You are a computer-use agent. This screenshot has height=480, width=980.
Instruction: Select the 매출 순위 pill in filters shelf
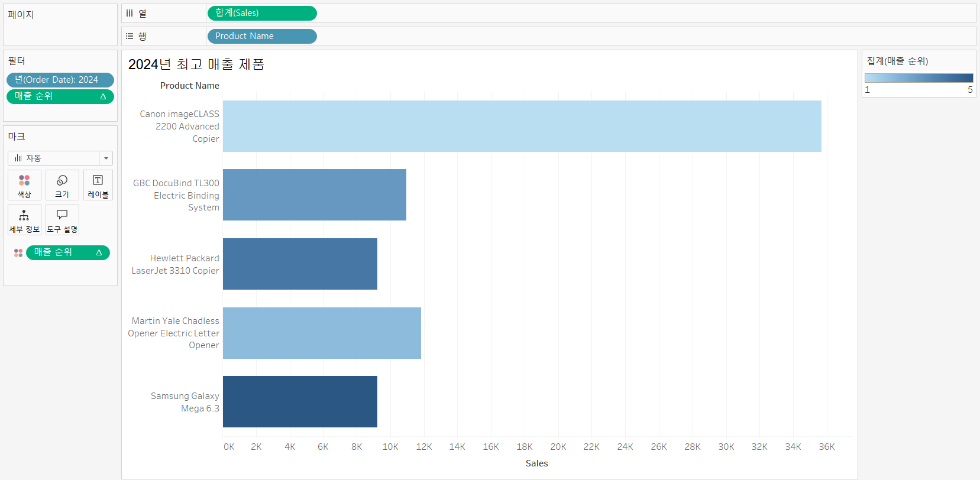(x=60, y=96)
